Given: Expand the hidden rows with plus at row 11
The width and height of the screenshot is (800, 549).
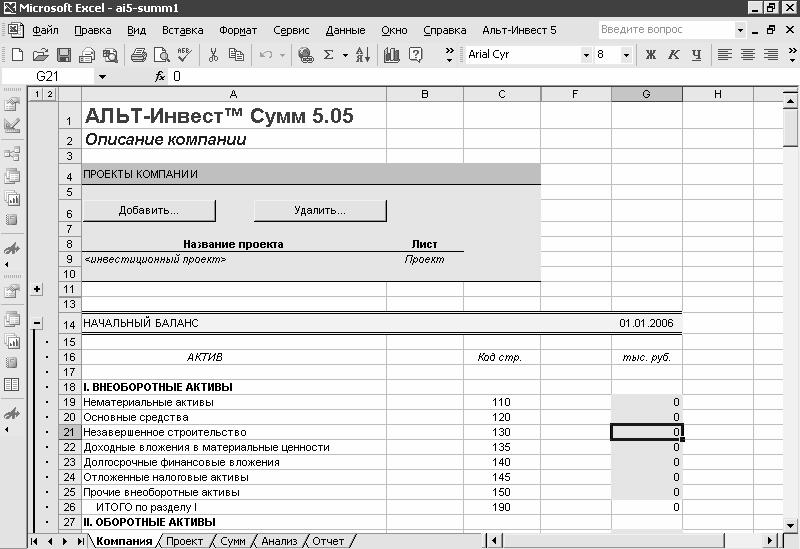Looking at the screenshot, I should coord(37,289).
